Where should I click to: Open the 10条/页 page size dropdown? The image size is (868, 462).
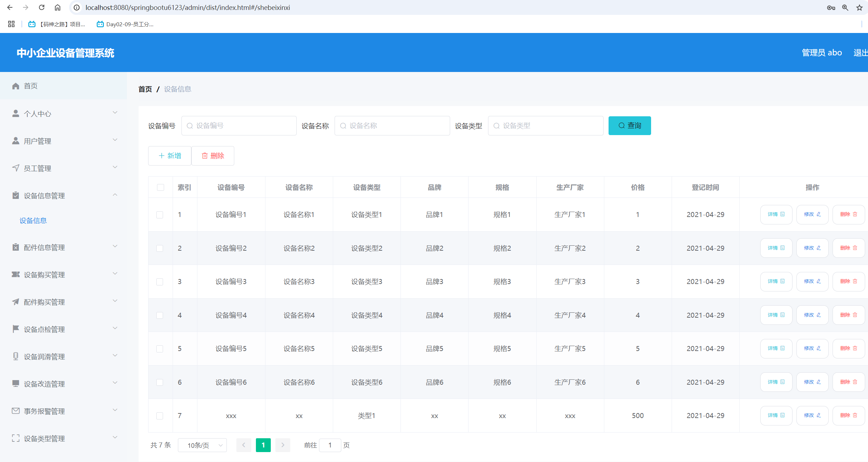click(202, 445)
